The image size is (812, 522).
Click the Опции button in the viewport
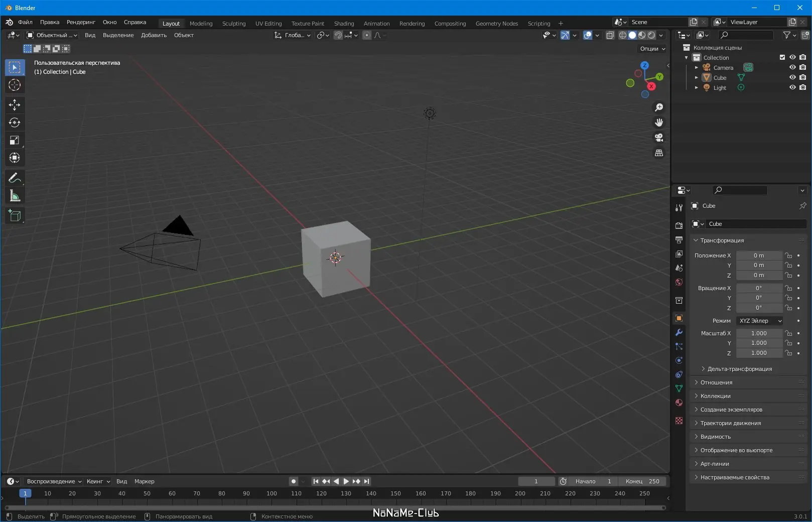(652, 49)
